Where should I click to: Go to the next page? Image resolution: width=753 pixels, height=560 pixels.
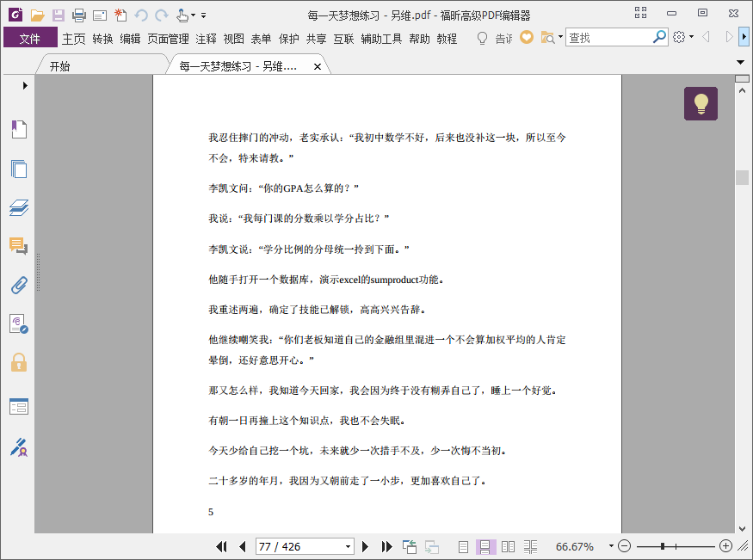(365, 546)
